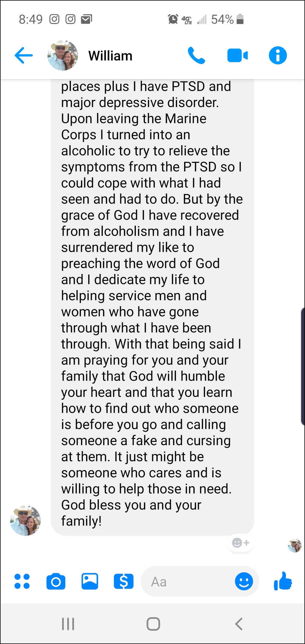Tap the back arrow to leave chat
The image size is (305, 644).
pos(24,55)
